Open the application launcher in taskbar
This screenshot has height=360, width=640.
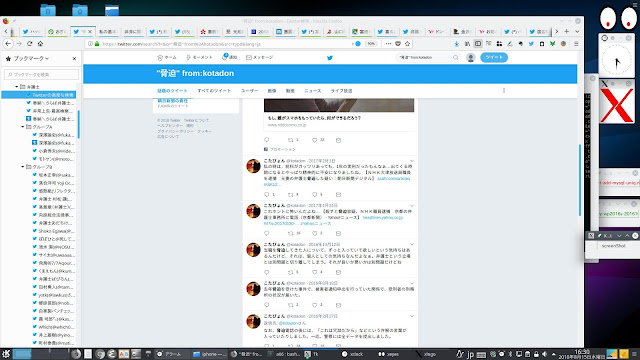pos(6,354)
